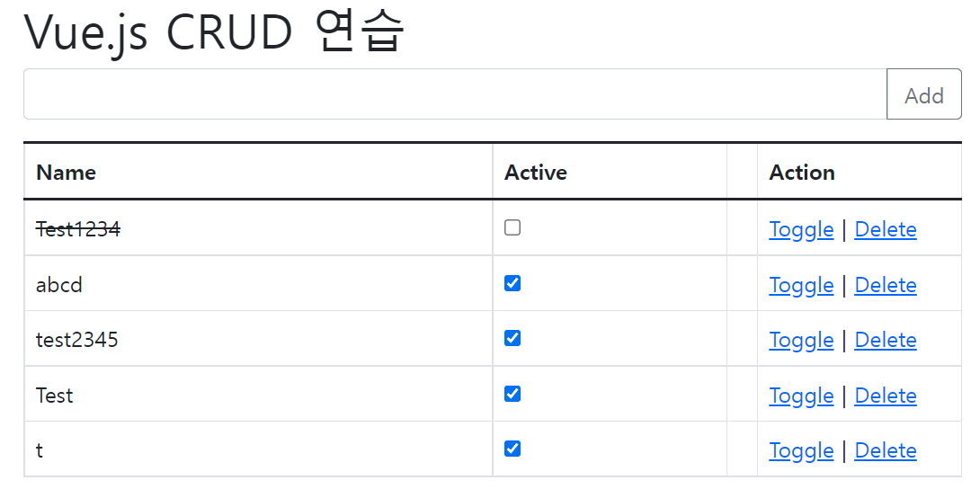Click Toggle link for test2345
980x498 pixels.
point(801,341)
